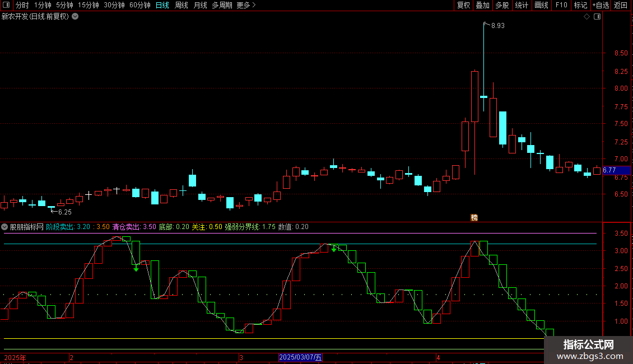Screen dimensions: 633x364
Task: Click the 8.93 high price label
Action: point(498,26)
